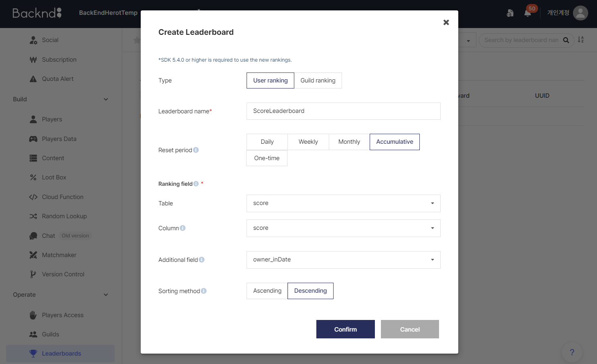The image size is (597, 364).
Task: Click the Players person icon
Action: (x=33, y=119)
